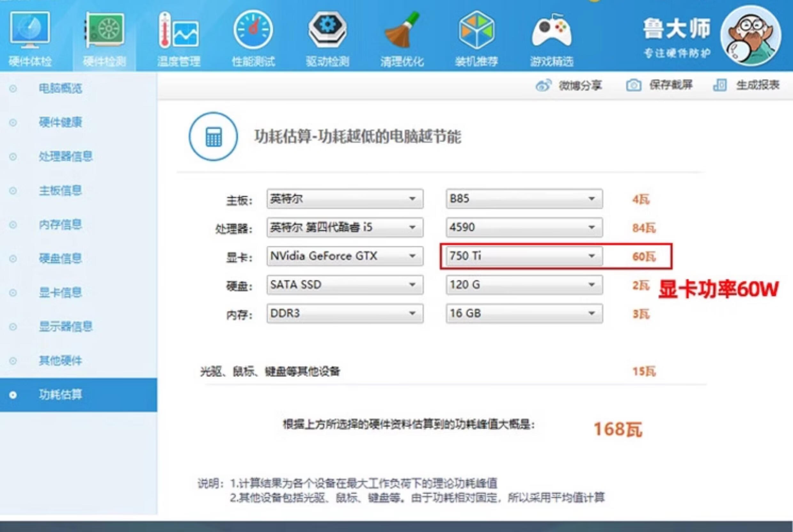
Task: Click the 鲁大师 mascot avatar
Action: pyautogui.click(x=750, y=35)
